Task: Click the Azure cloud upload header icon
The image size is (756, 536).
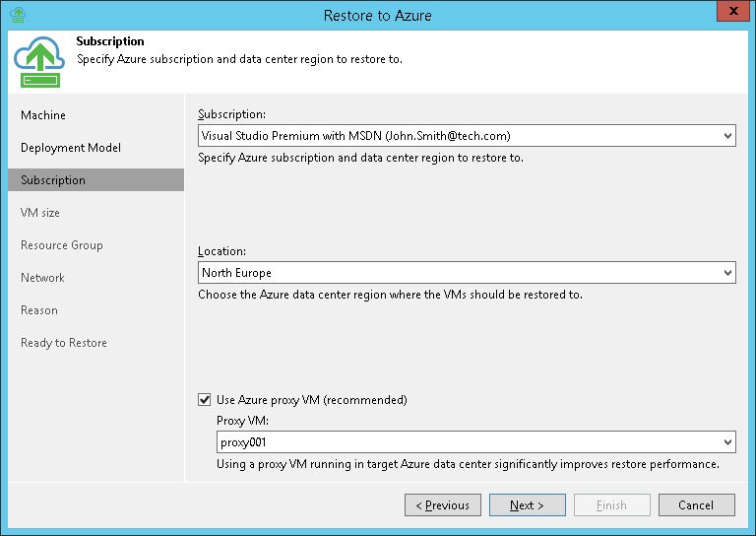Action: tap(39, 61)
